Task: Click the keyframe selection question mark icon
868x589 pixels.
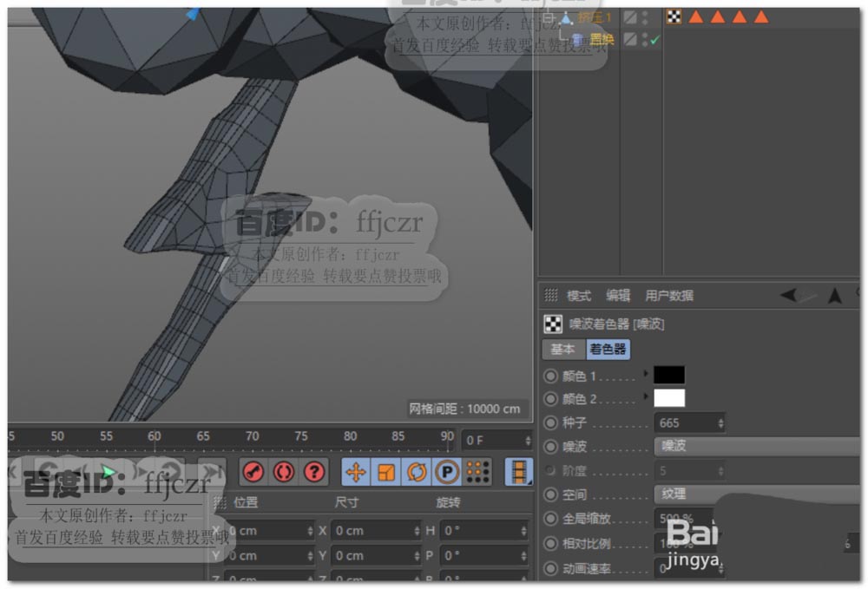Action: click(x=314, y=471)
